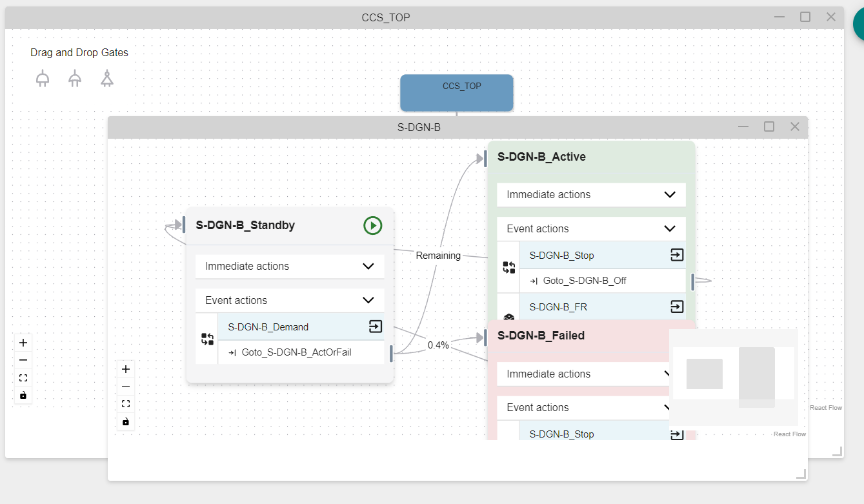
Task: Close the S-DGN-B window
Action: 795,126
